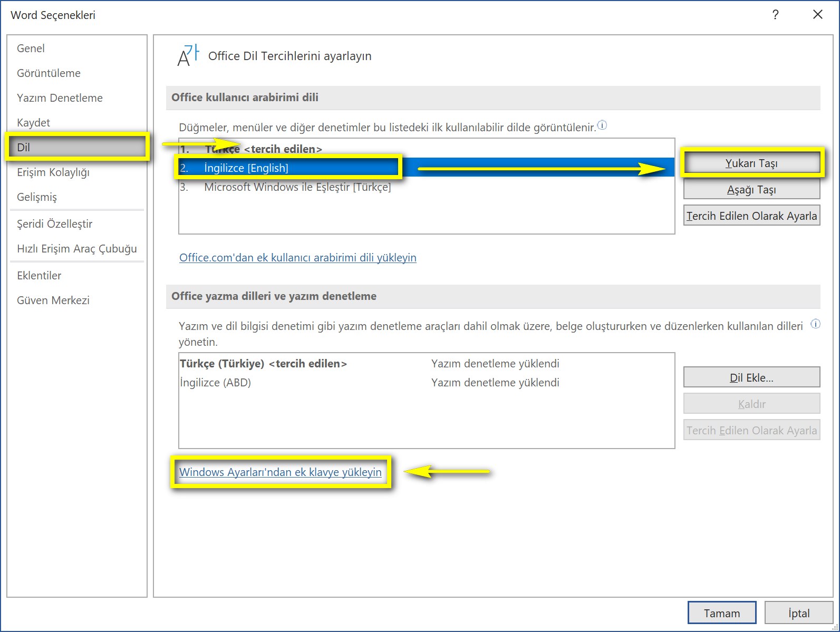Select the Dil category

pyautogui.click(x=77, y=147)
